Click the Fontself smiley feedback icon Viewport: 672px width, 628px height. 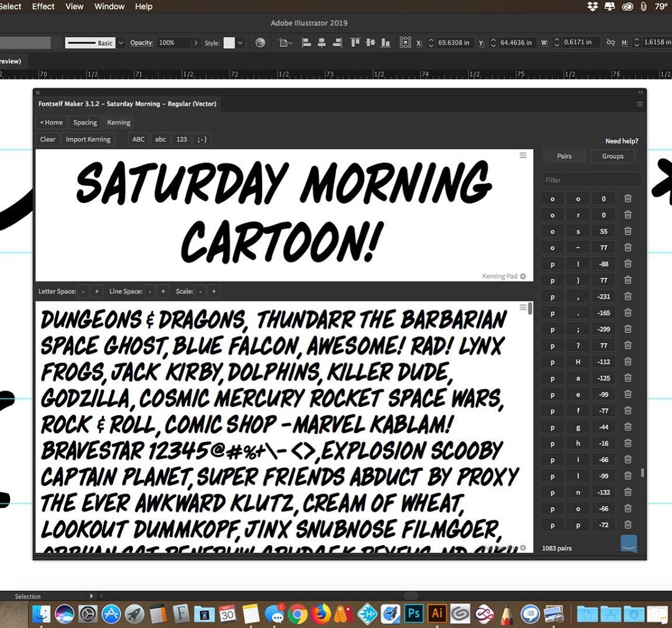628,544
